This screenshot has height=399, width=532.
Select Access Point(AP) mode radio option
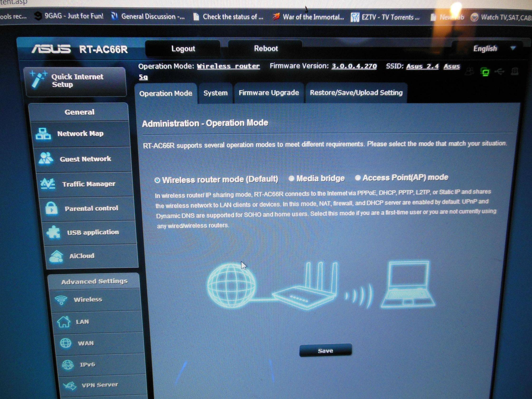pos(358,178)
